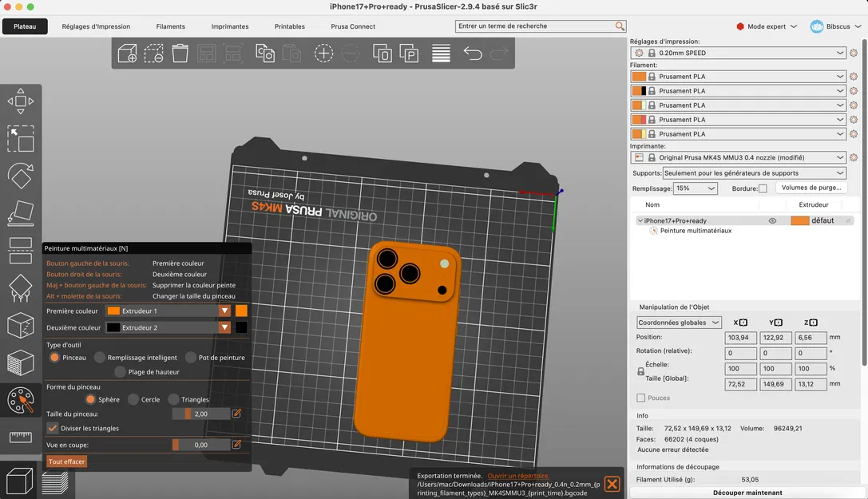Switch to the Filaments tab
Screen dimensions: 868x499
[171, 26]
